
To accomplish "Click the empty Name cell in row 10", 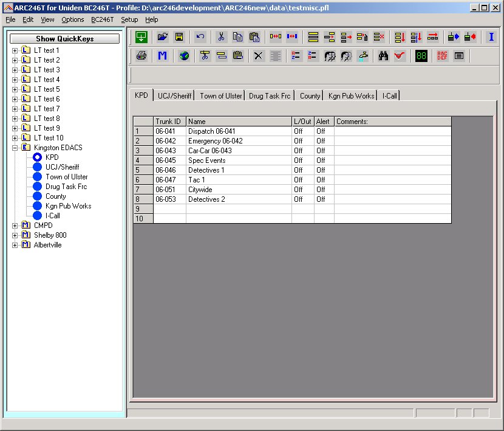I will click(239, 219).
